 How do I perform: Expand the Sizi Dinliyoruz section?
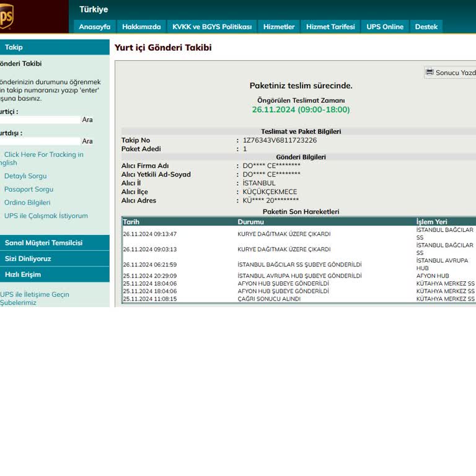coord(55,258)
